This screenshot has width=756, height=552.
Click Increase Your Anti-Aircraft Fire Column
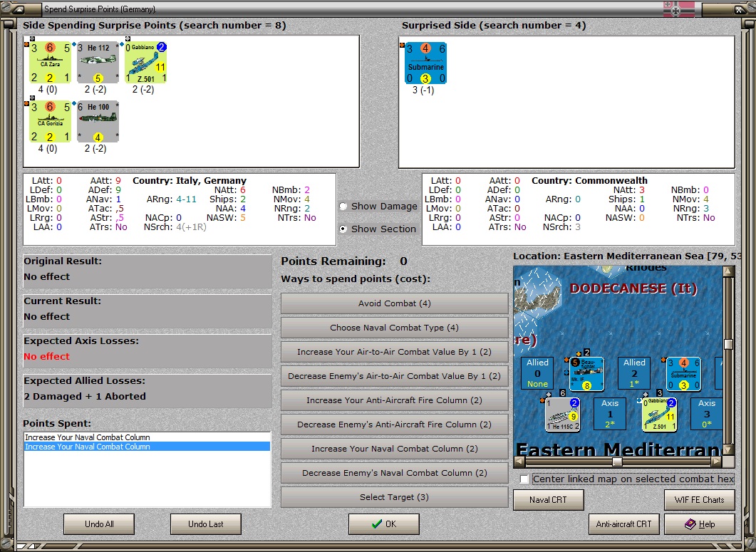(x=395, y=400)
